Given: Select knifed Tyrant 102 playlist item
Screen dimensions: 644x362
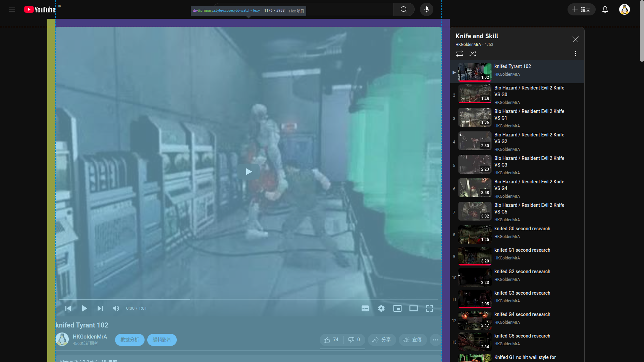Looking at the screenshot, I should [x=517, y=72].
